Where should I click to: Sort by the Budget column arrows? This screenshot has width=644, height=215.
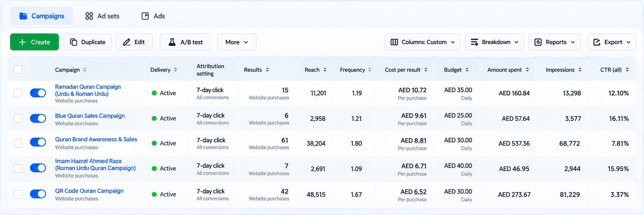tap(467, 70)
